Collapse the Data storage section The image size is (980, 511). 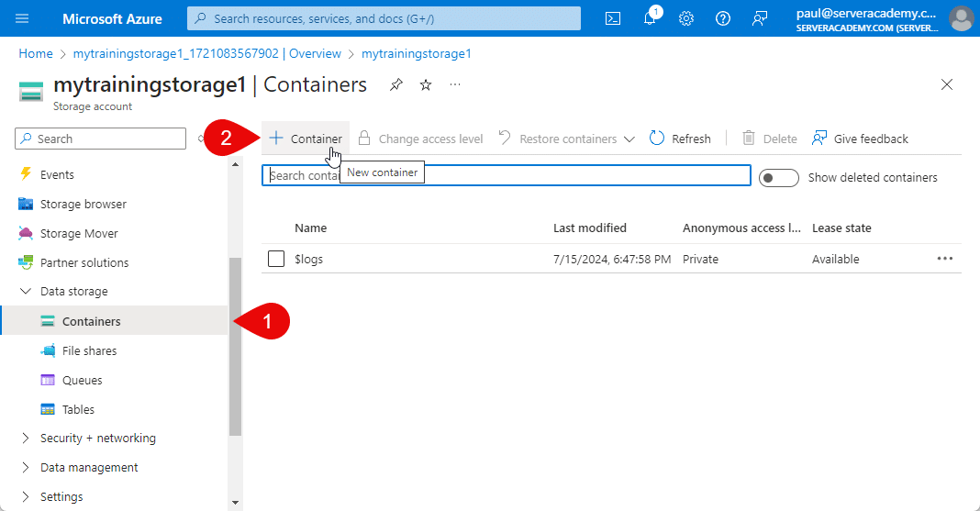(26, 292)
